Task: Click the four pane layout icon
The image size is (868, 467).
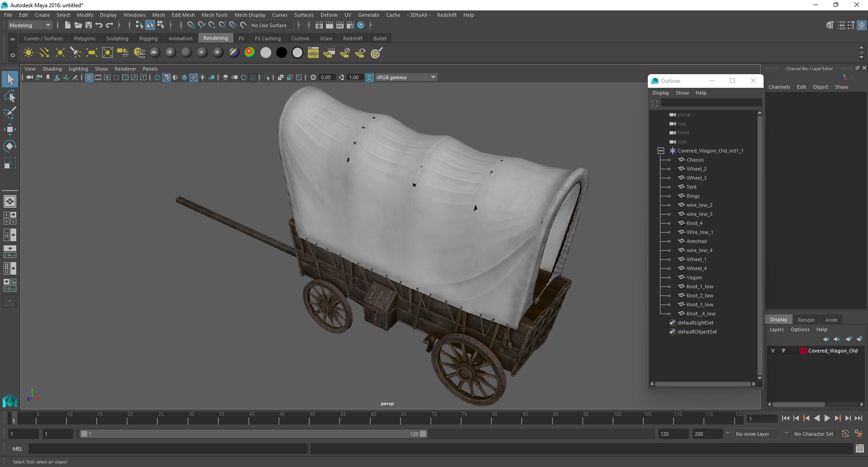Action: point(9,218)
